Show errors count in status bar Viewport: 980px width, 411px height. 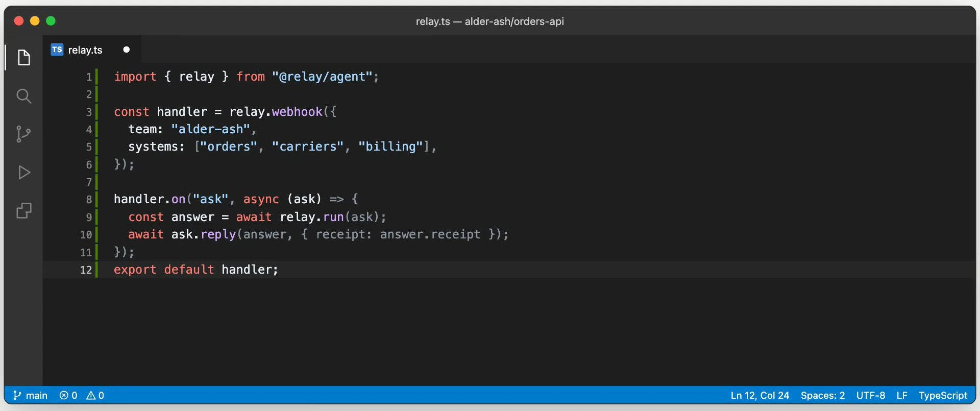(x=68, y=395)
